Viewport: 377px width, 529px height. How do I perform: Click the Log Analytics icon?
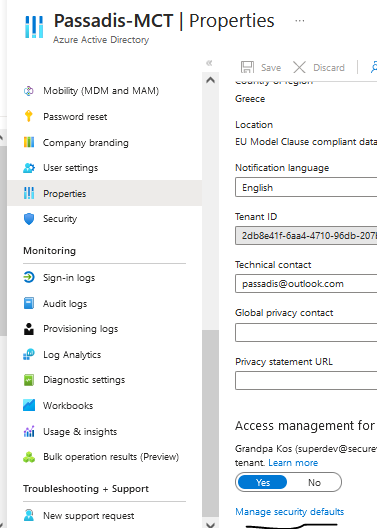(29, 354)
